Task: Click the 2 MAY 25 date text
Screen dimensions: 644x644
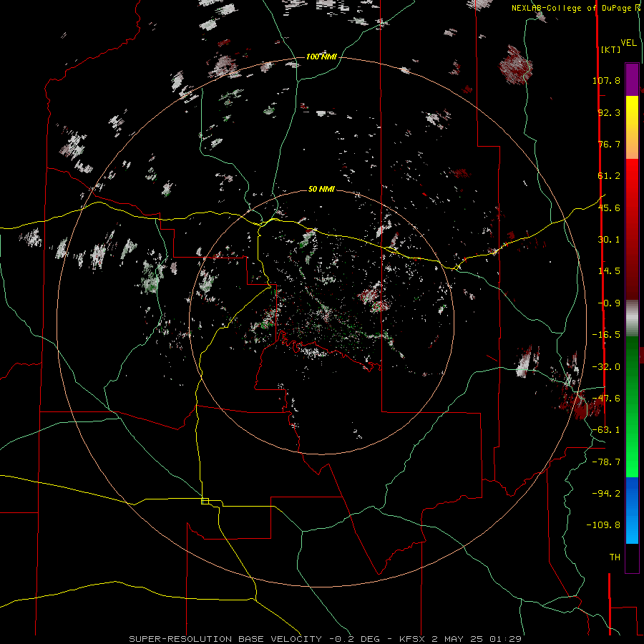Action: [459, 639]
